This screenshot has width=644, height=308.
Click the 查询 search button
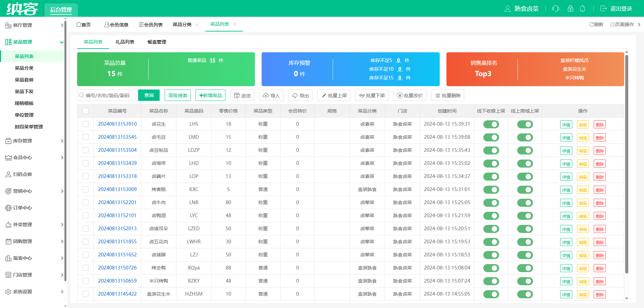[x=149, y=96]
